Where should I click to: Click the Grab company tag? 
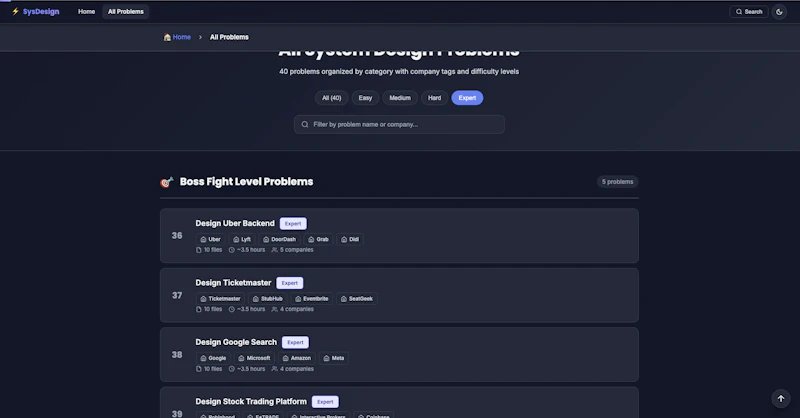(318, 239)
